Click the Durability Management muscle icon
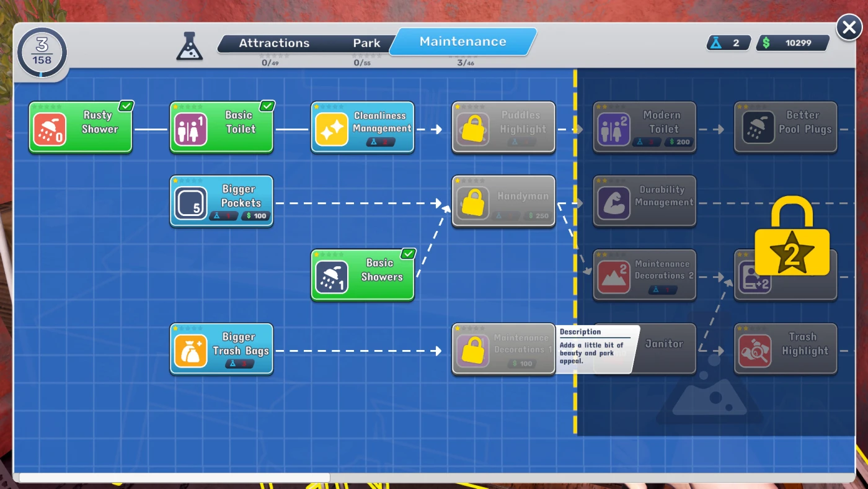Viewport: 868px width, 489px height. coord(614,203)
